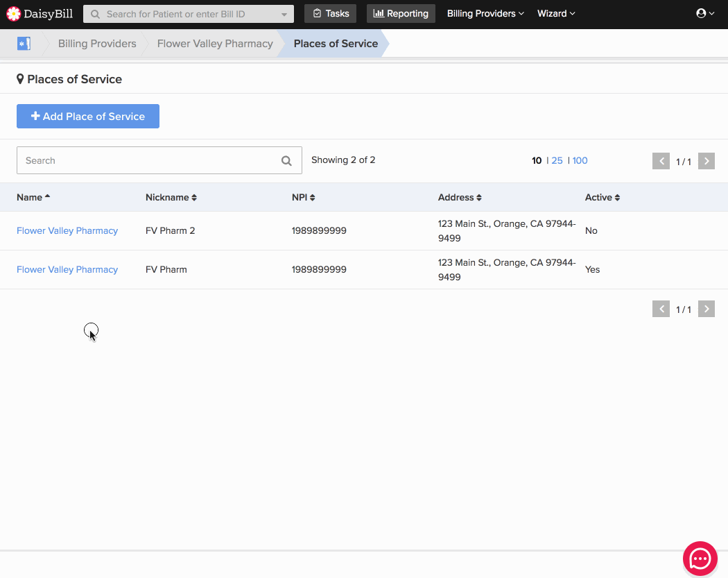The height and width of the screenshot is (578, 728).
Task: Sort table by Address column
Action: pyautogui.click(x=460, y=198)
